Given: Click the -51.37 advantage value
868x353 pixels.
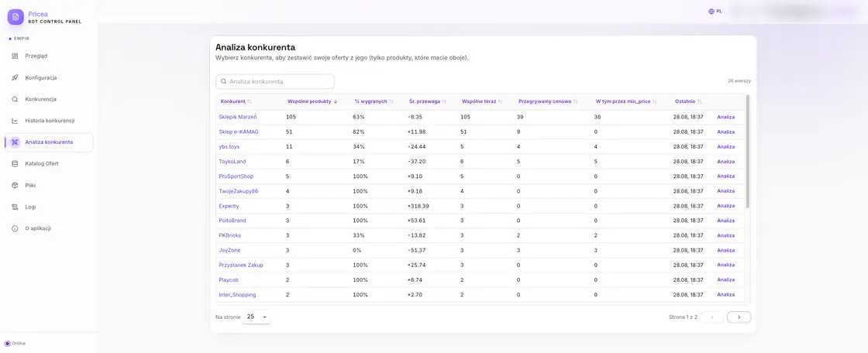Looking at the screenshot, I should (418, 250).
